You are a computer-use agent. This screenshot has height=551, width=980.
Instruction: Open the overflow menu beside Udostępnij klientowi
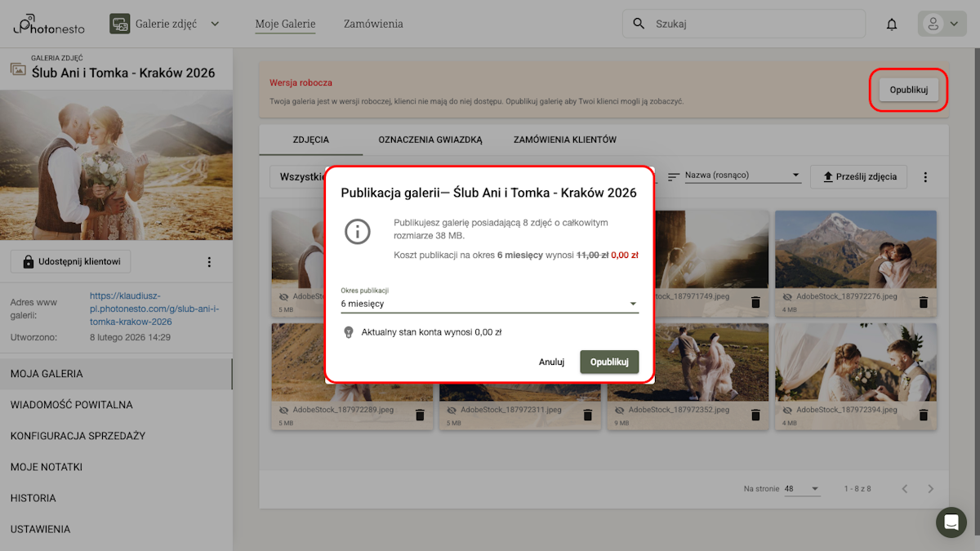point(209,261)
